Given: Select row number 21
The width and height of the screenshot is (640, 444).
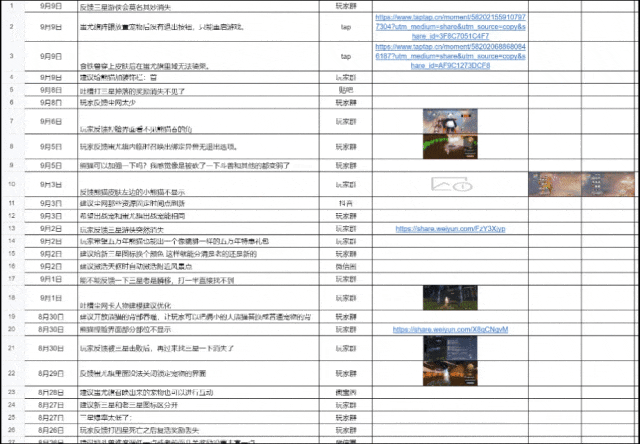Looking at the screenshot, I should pyautogui.click(x=11, y=348).
